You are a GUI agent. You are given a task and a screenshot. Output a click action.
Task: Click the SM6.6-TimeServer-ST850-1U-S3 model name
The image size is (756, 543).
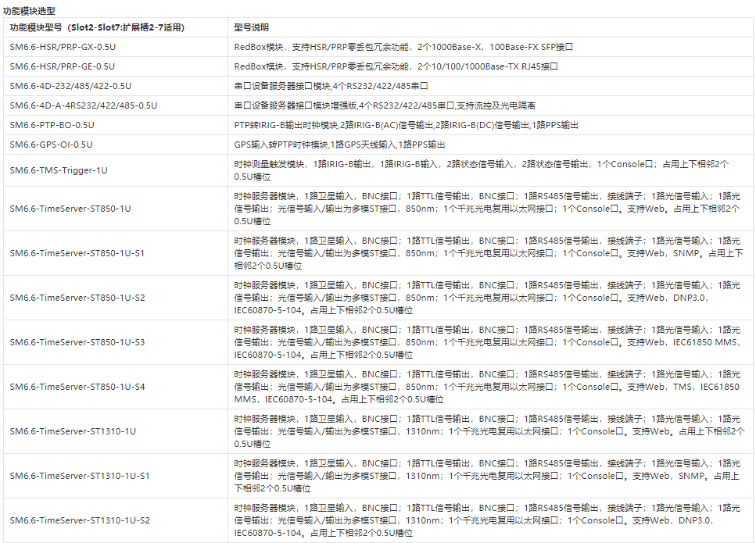77,342
